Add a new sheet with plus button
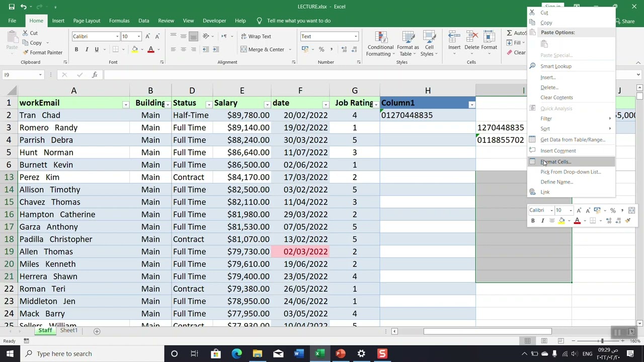 [x=97, y=331]
